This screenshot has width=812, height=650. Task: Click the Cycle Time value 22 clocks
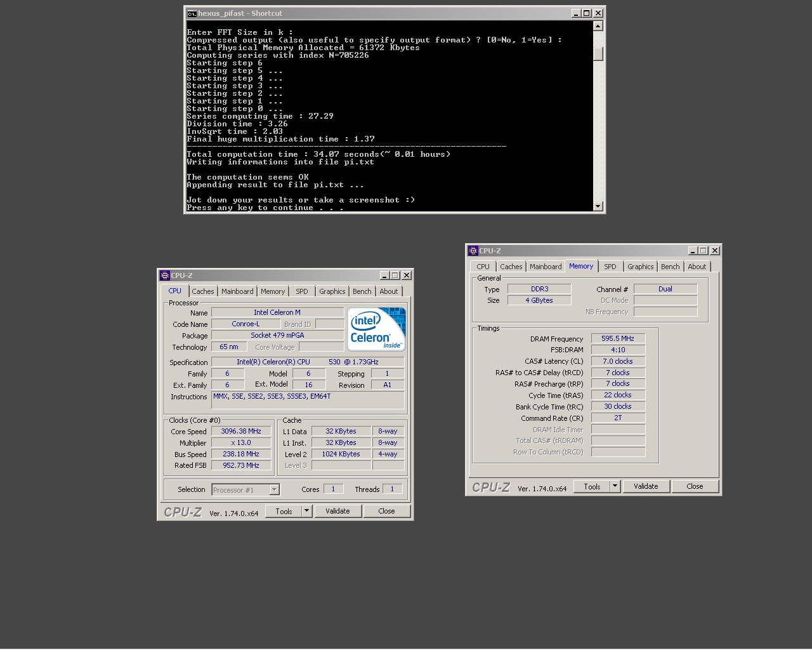pyautogui.click(x=619, y=395)
